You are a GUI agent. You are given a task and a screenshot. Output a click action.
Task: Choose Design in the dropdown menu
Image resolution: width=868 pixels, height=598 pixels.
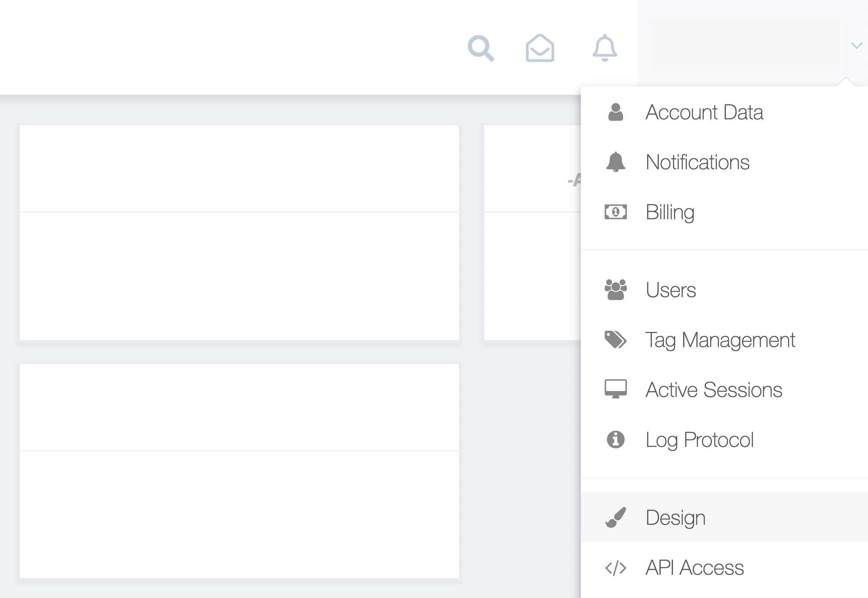[x=724, y=517]
